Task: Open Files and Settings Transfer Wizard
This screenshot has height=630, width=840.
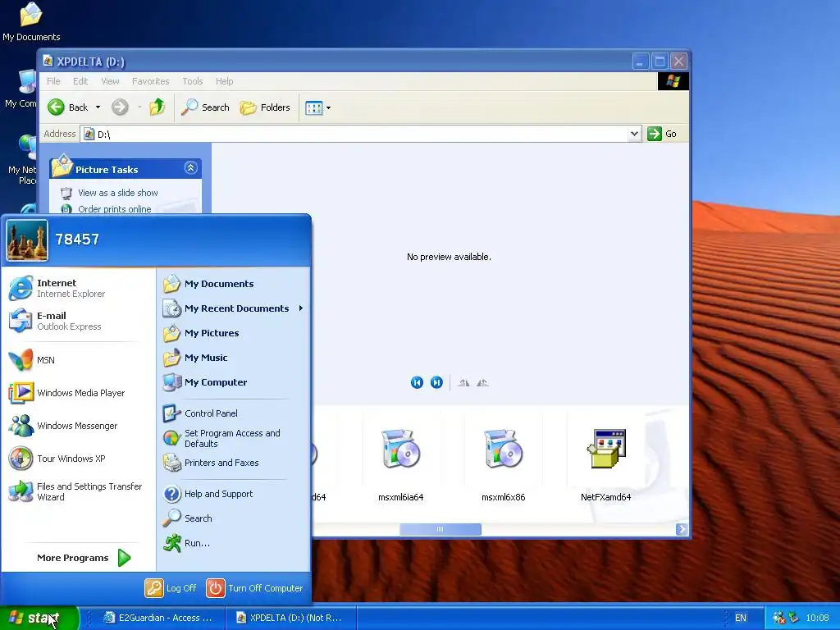Action: [75, 491]
